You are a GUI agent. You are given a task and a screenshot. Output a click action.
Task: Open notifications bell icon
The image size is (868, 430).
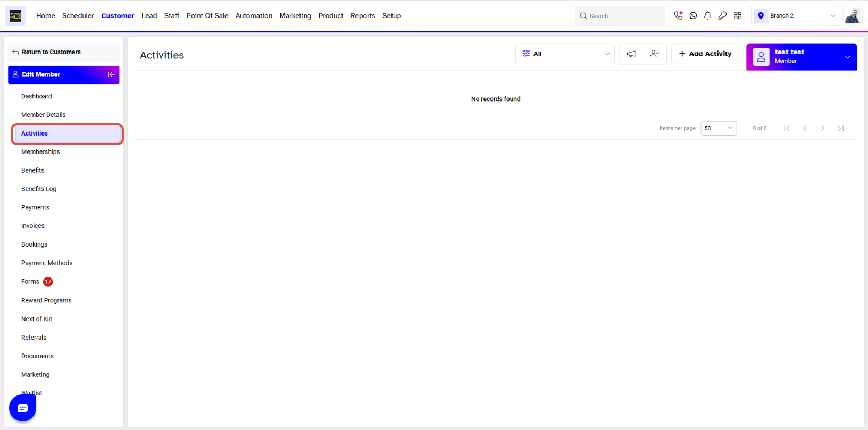coord(707,15)
